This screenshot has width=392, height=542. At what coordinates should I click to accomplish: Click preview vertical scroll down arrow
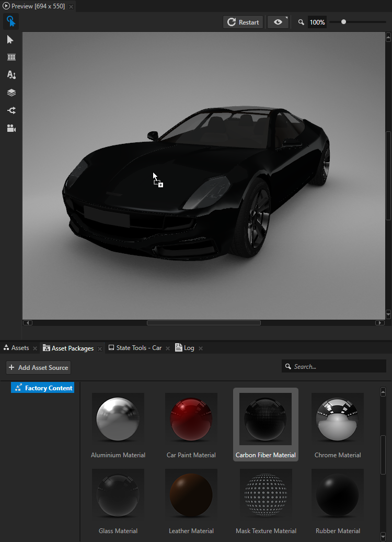point(388,314)
